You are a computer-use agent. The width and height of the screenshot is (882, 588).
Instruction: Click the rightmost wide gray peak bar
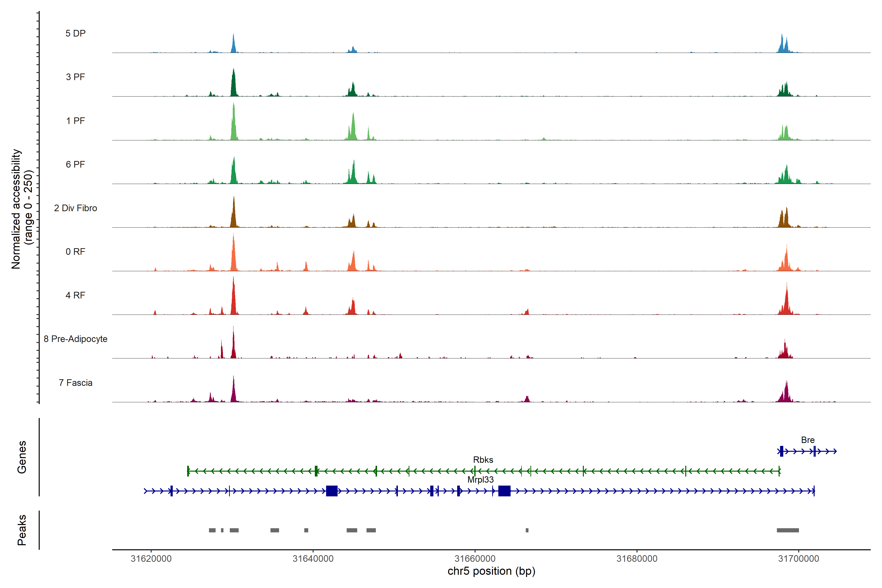coord(787,530)
